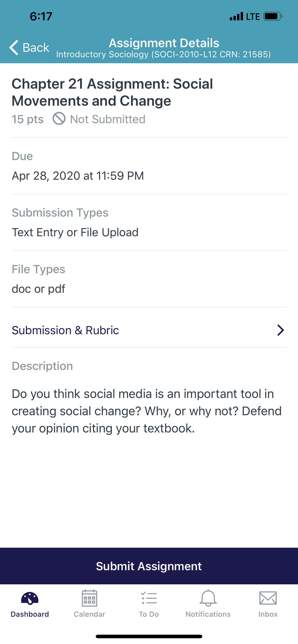This screenshot has width=298, height=644.
Task: Tap the Chapter 21 Assignment title
Action: point(112,92)
